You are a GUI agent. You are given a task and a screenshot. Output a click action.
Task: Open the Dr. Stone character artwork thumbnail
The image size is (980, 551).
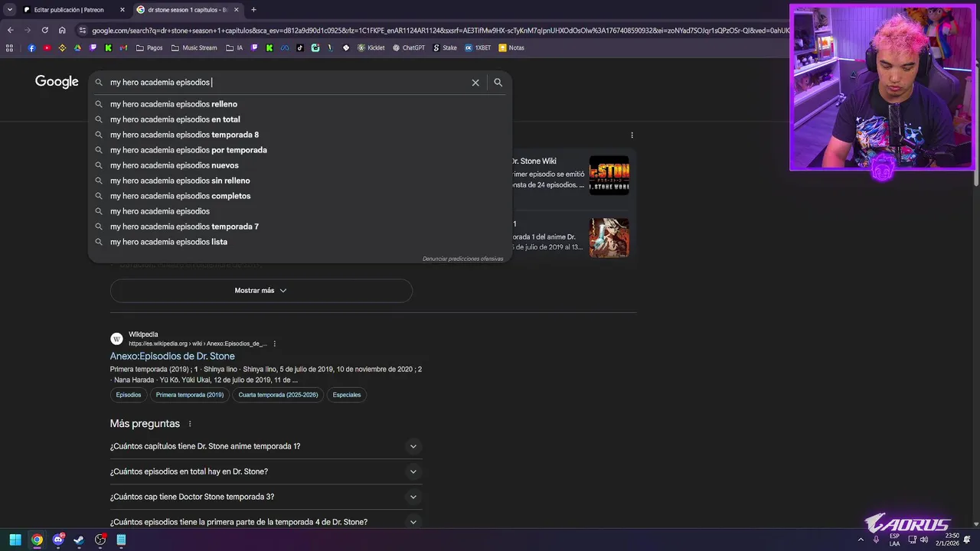click(x=609, y=237)
